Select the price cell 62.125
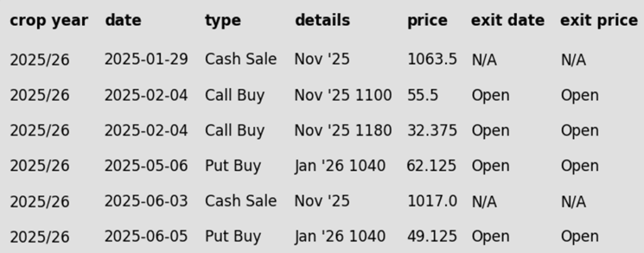This screenshot has width=644, height=253. click(x=431, y=166)
